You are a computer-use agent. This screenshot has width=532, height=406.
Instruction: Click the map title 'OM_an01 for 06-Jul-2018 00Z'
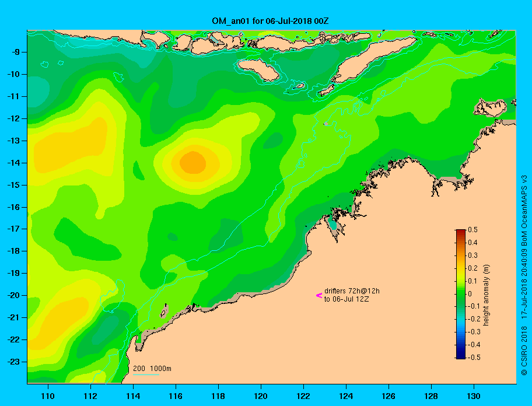[x=270, y=21]
